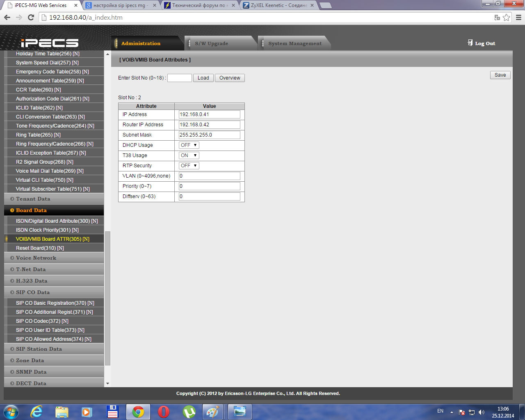525x420 pixels.
Task: Launch Opera browser from taskbar
Action: click(x=164, y=411)
